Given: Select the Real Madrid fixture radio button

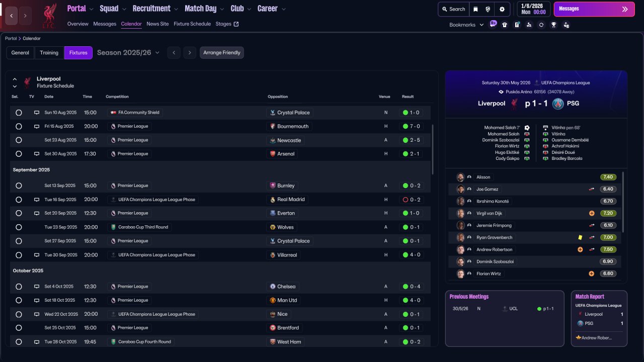Looking at the screenshot, I should (19, 200).
